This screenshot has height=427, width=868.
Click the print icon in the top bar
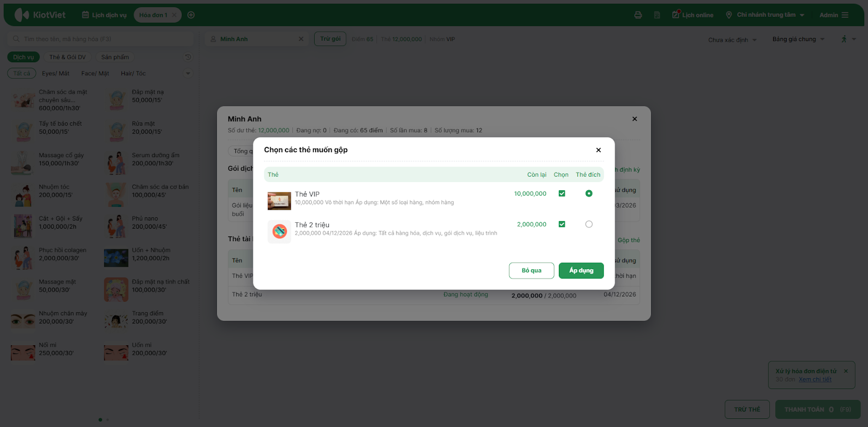click(638, 15)
